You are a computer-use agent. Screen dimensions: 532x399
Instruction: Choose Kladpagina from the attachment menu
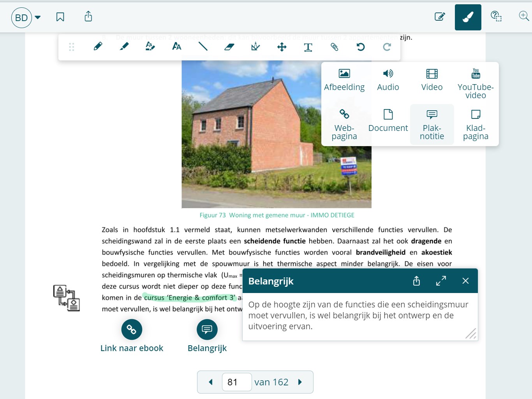(x=476, y=125)
